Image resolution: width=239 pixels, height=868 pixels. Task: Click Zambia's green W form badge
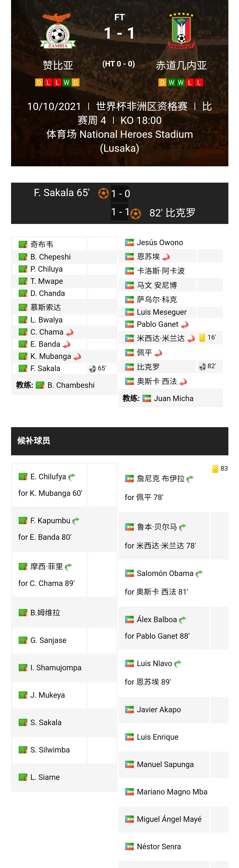67,83
